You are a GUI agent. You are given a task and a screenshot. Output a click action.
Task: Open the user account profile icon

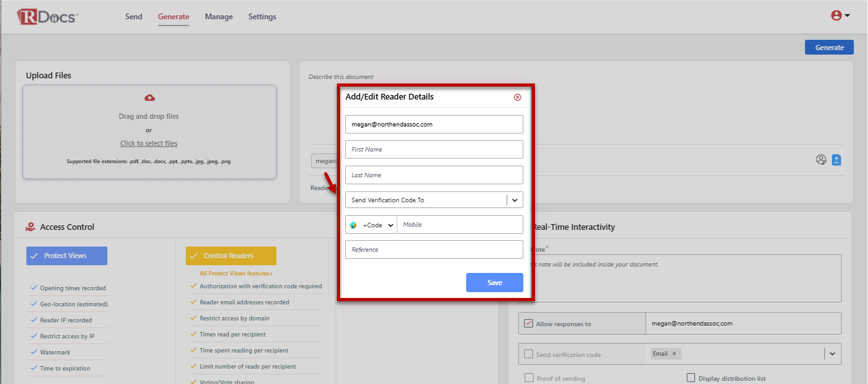836,16
